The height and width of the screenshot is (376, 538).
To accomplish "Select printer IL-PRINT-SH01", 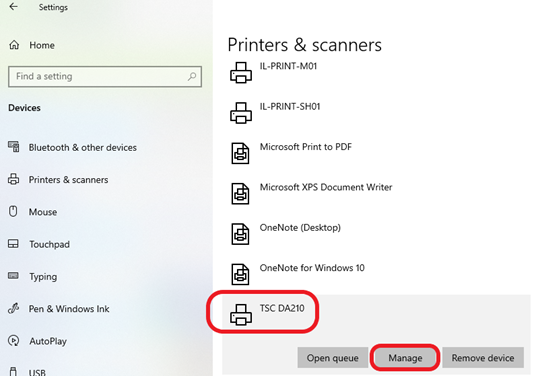I will [x=290, y=106].
